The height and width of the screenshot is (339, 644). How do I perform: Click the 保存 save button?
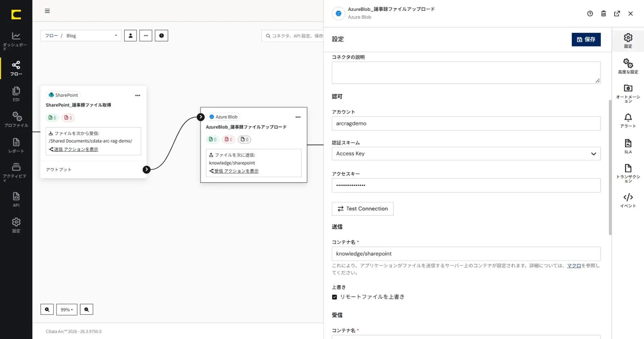tap(586, 39)
